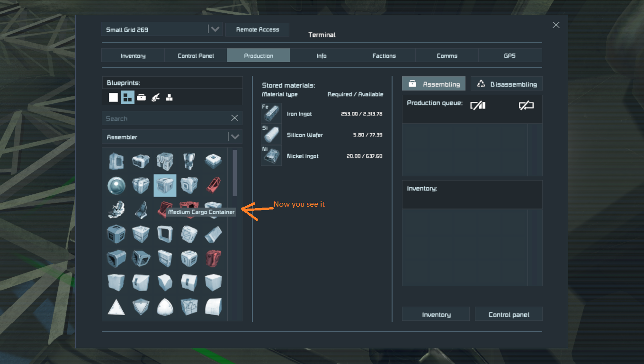The image size is (644, 364).
Task: Pick the cube with puzzle-piece pattern blueprint
Action: (x=189, y=307)
